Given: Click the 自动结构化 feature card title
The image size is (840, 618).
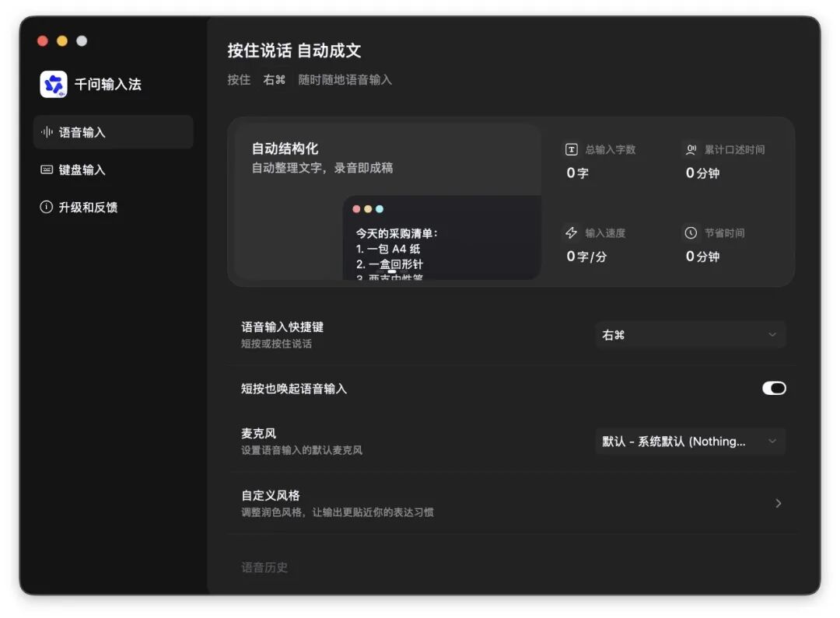Looking at the screenshot, I should [285, 148].
